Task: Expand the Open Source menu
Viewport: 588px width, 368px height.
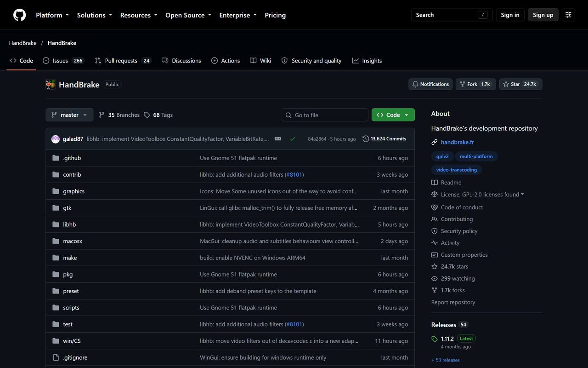Action: [x=188, y=15]
